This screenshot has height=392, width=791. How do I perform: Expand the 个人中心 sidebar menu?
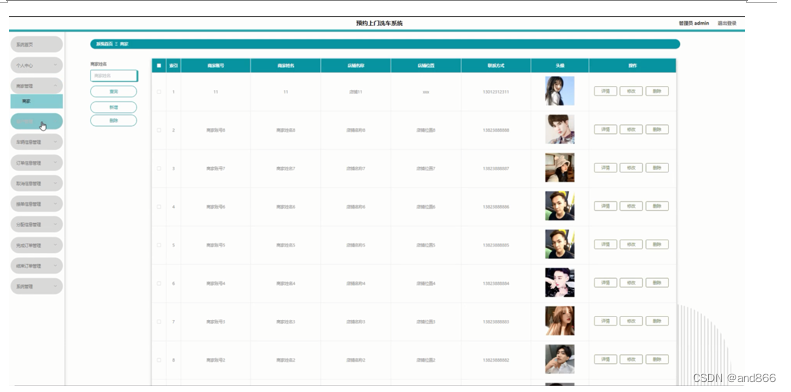coord(36,65)
